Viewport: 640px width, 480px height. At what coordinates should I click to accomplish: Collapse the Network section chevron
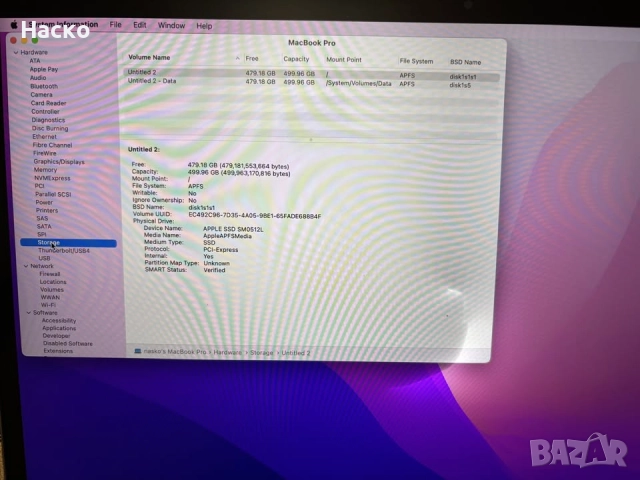tap(26, 266)
